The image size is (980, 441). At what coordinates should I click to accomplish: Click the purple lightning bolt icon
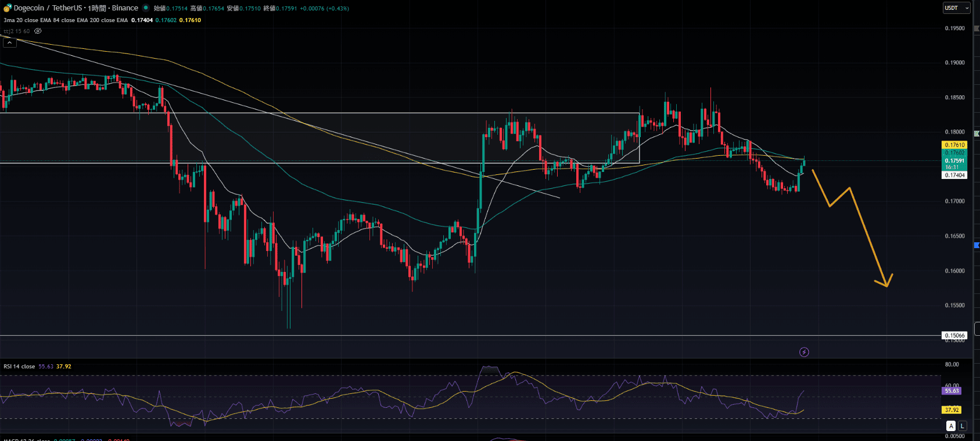point(804,352)
